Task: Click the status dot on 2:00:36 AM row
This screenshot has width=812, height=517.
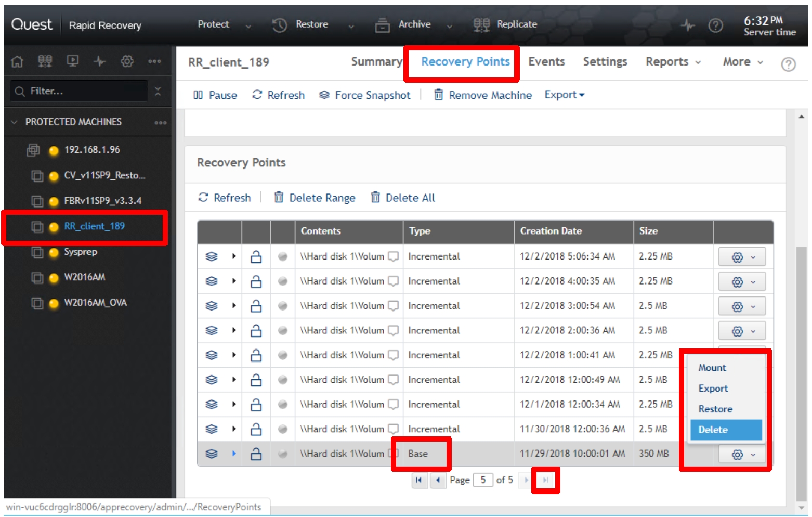Action: tap(283, 330)
